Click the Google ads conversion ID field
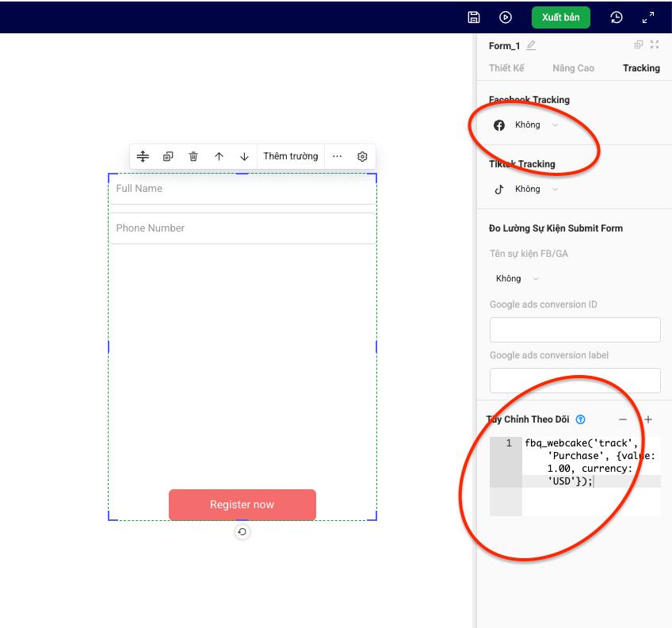 pyautogui.click(x=575, y=330)
